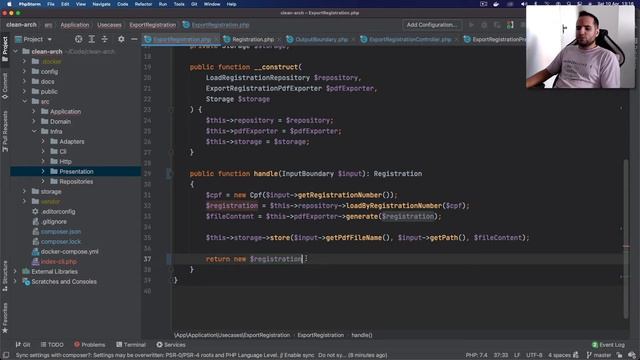This screenshot has height=360, width=640.
Task: Expand the Domain folder
Action: click(x=34, y=122)
